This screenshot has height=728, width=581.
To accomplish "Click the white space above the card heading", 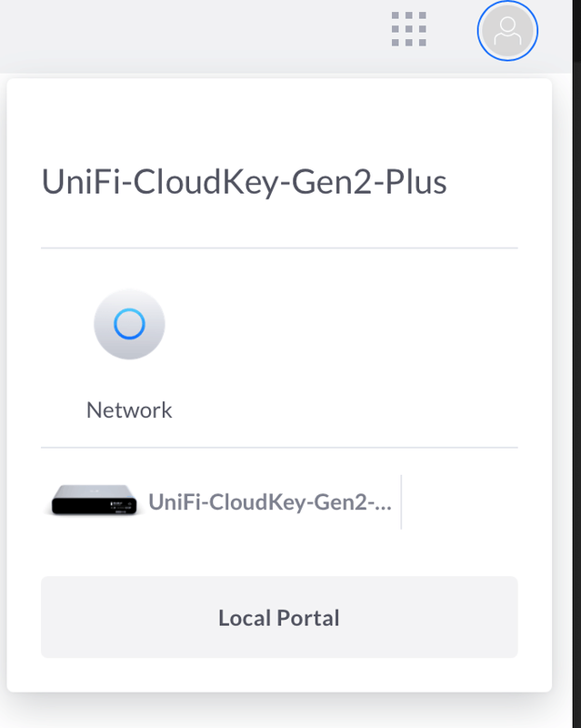I will 273,118.
